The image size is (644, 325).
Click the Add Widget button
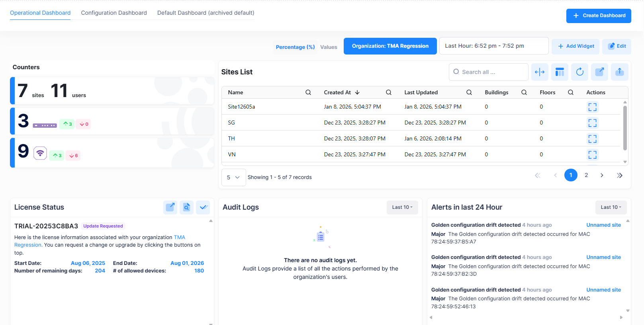pyautogui.click(x=576, y=46)
